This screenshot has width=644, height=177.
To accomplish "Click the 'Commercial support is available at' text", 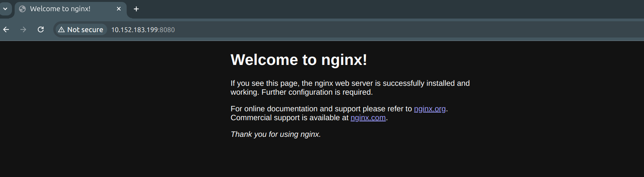I will [x=289, y=118].
